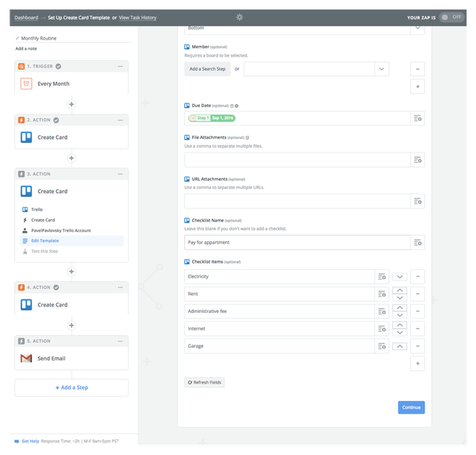Click the Due Date field with Step 1 value
Image resolution: width=476 pixels, height=455 pixels.
[x=297, y=118]
